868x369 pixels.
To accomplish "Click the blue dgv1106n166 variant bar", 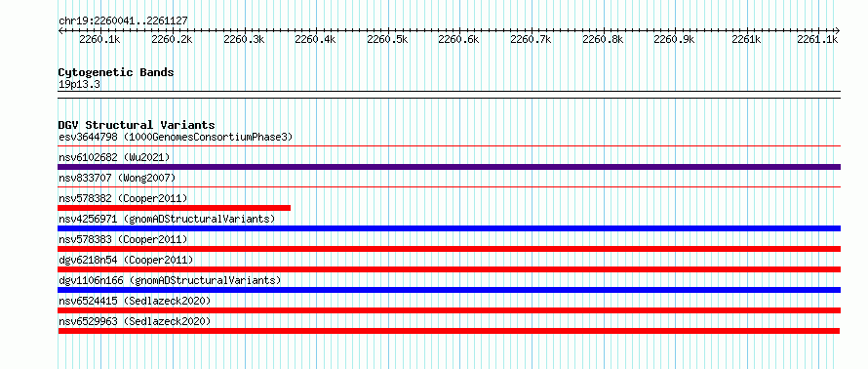I will tap(449, 290).
